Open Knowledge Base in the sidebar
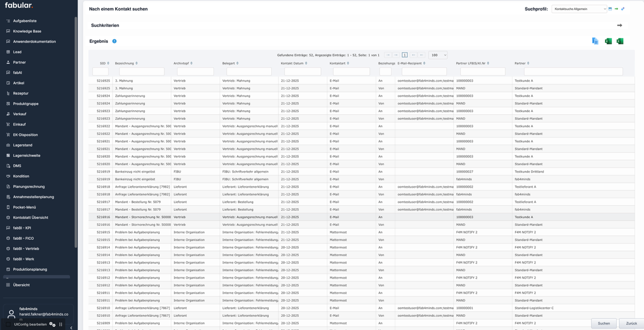 (x=27, y=31)
